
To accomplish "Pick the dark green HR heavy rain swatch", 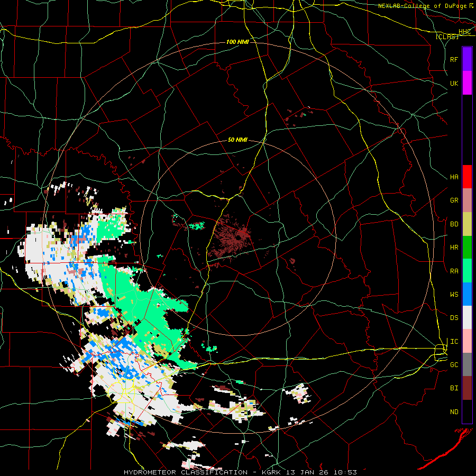I will (x=467, y=248).
